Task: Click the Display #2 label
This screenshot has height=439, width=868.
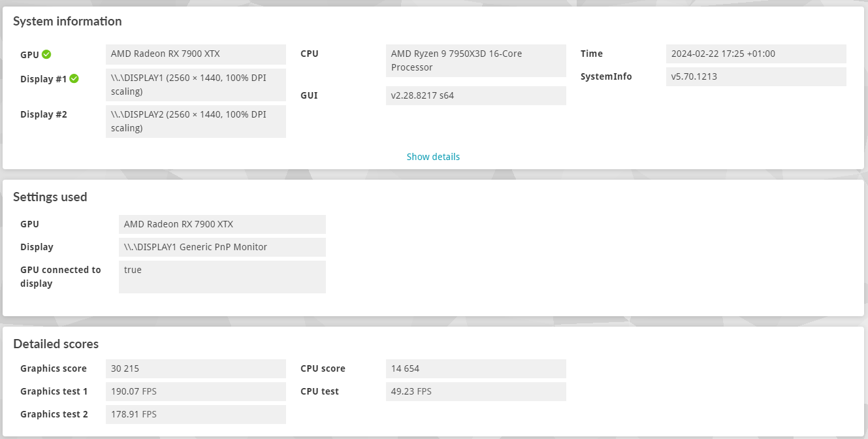Action: pos(44,114)
